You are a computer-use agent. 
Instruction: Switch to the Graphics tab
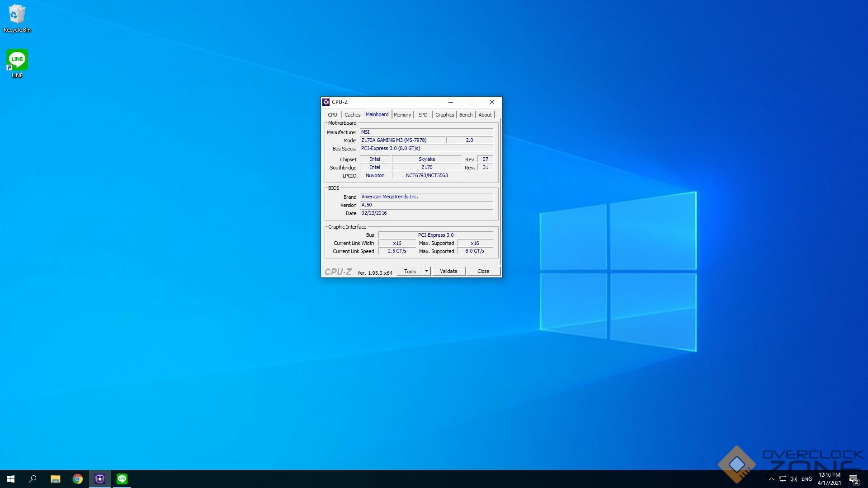click(x=444, y=115)
